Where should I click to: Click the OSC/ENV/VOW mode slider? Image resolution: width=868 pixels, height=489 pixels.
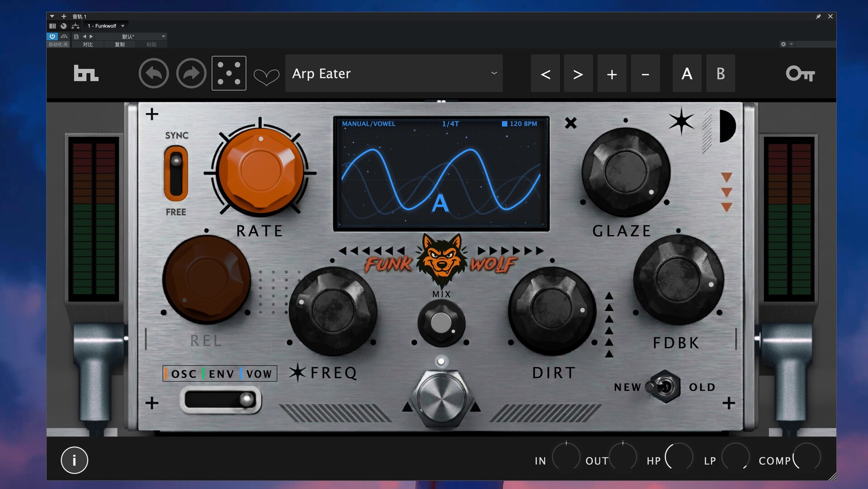point(221,400)
